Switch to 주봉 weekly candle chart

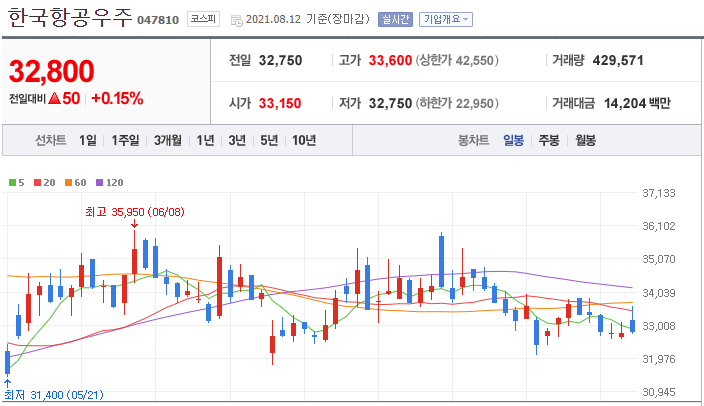[x=549, y=140]
